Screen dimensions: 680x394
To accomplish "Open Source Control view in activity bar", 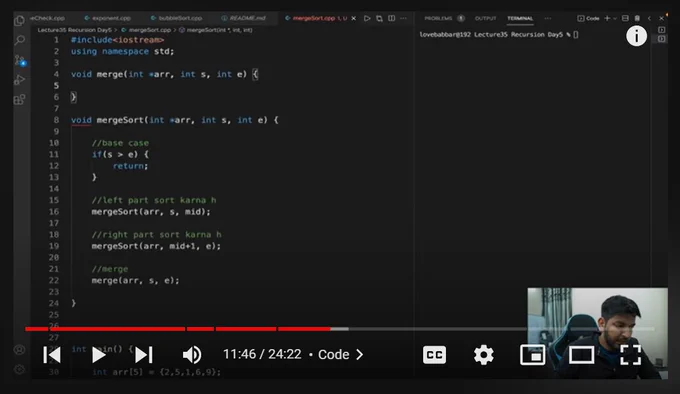I will pos(20,60).
